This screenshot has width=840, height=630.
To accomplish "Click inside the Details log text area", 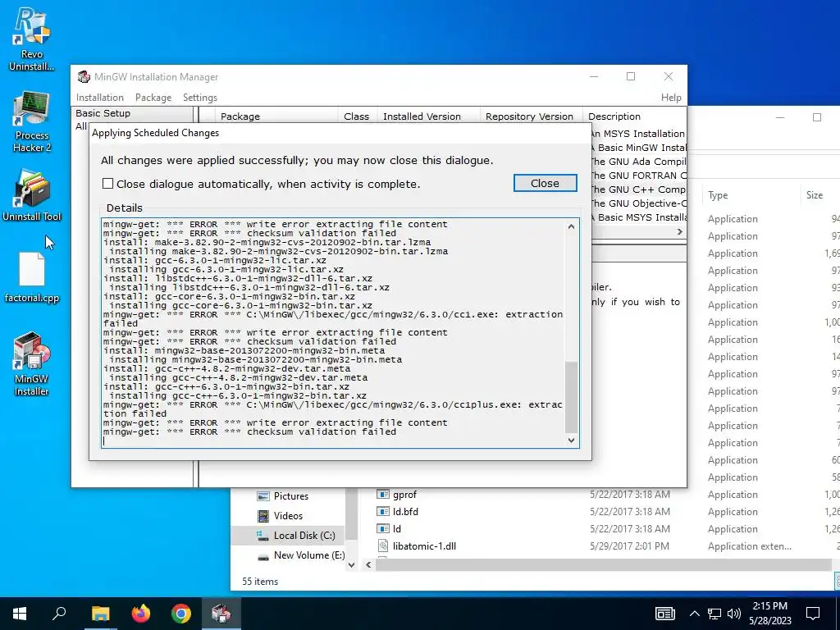I will click(333, 332).
